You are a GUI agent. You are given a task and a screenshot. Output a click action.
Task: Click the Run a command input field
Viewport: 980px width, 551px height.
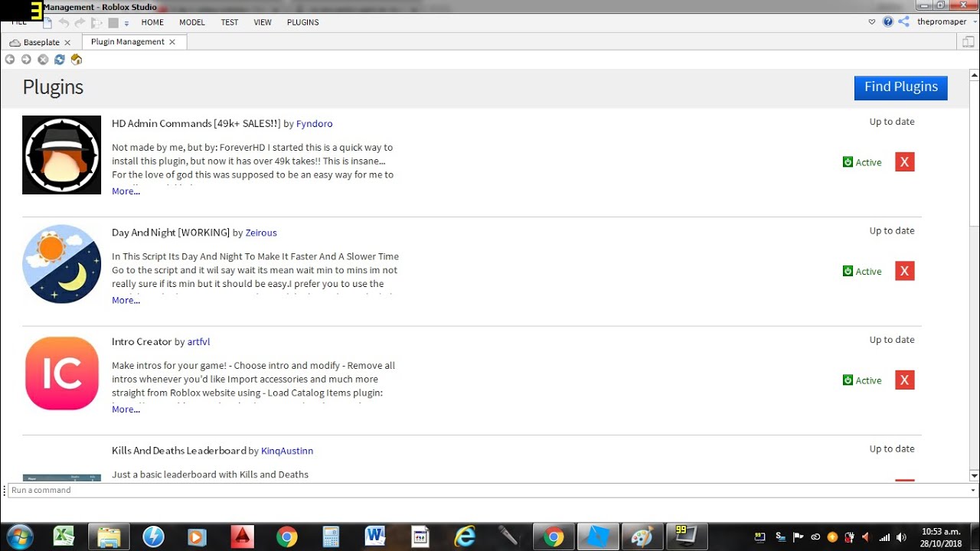tap(487, 491)
